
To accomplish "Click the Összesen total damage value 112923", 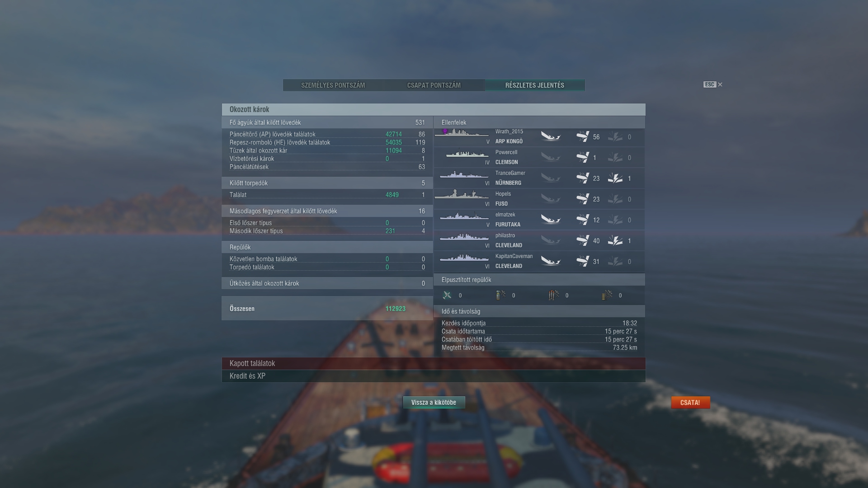I will (395, 309).
